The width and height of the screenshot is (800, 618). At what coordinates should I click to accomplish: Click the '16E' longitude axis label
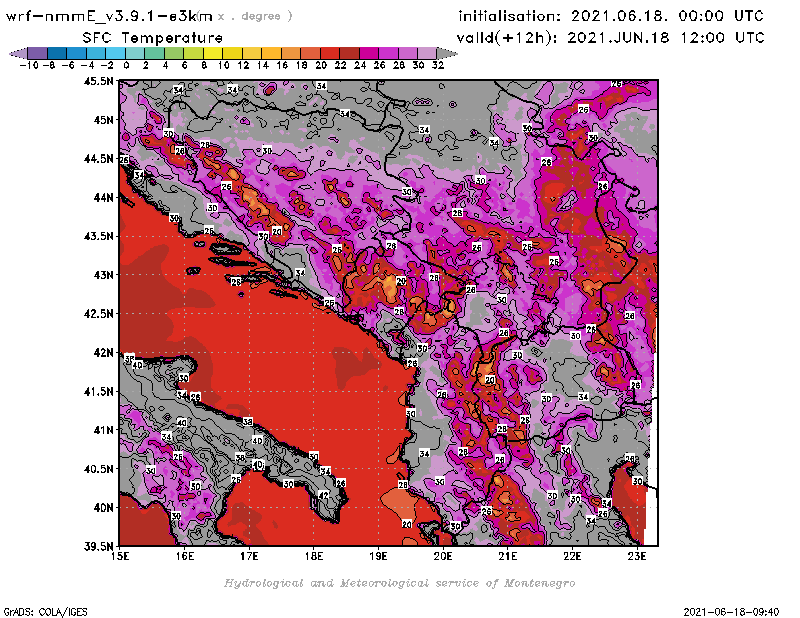[185, 556]
